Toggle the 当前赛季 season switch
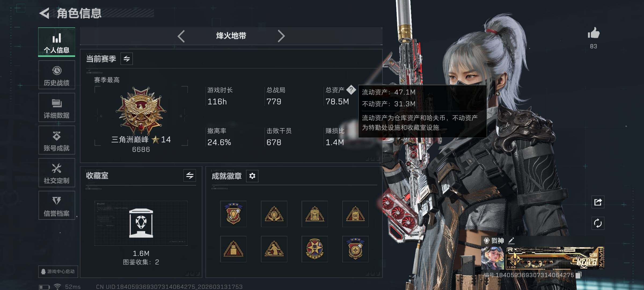Image resolution: width=644 pixels, height=290 pixels. [127, 59]
